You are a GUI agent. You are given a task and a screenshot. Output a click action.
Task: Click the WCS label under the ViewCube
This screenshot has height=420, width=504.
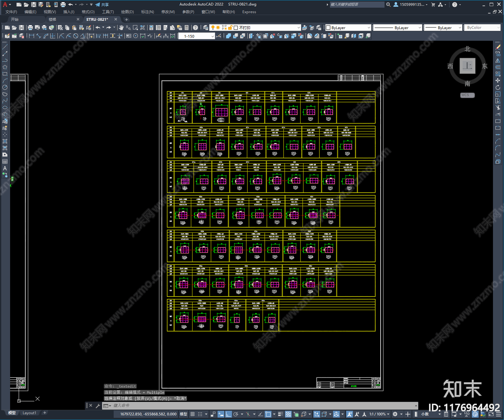tap(467, 95)
